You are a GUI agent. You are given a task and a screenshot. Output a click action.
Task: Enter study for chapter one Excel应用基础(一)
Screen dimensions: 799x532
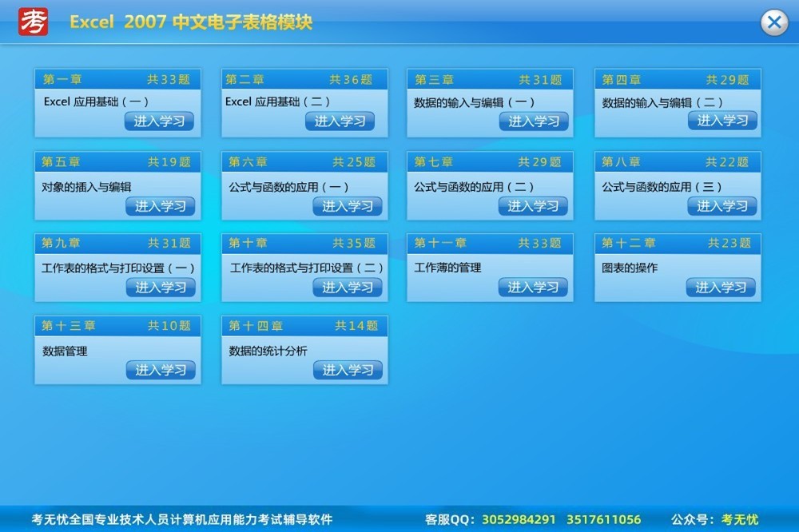[159, 121]
